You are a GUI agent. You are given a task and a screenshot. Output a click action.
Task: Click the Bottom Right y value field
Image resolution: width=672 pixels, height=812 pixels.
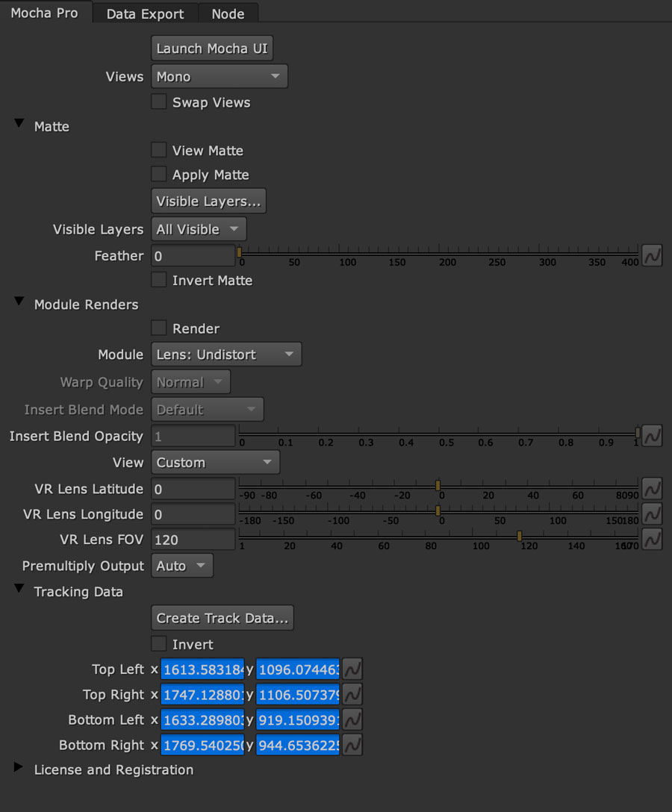298,745
